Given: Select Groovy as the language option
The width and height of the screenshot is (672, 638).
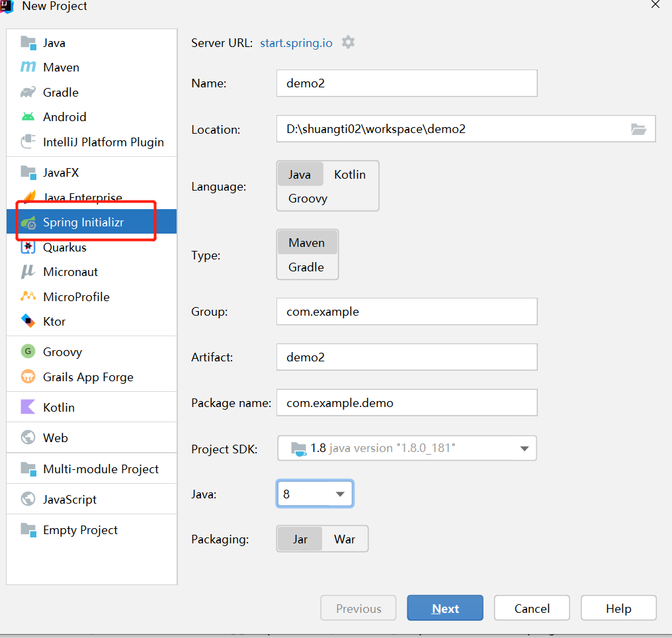Looking at the screenshot, I should (308, 199).
